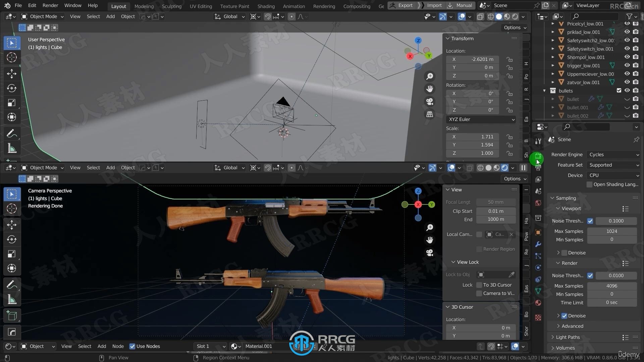The image size is (644, 362).
Task: Open Render Engine Cycles dropdown
Action: (613, 155)
